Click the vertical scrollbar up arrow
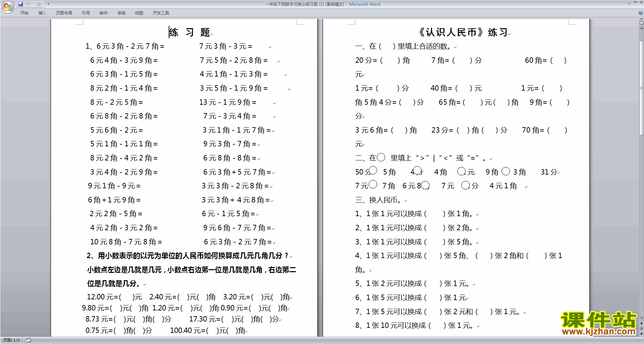 point(641,28)
